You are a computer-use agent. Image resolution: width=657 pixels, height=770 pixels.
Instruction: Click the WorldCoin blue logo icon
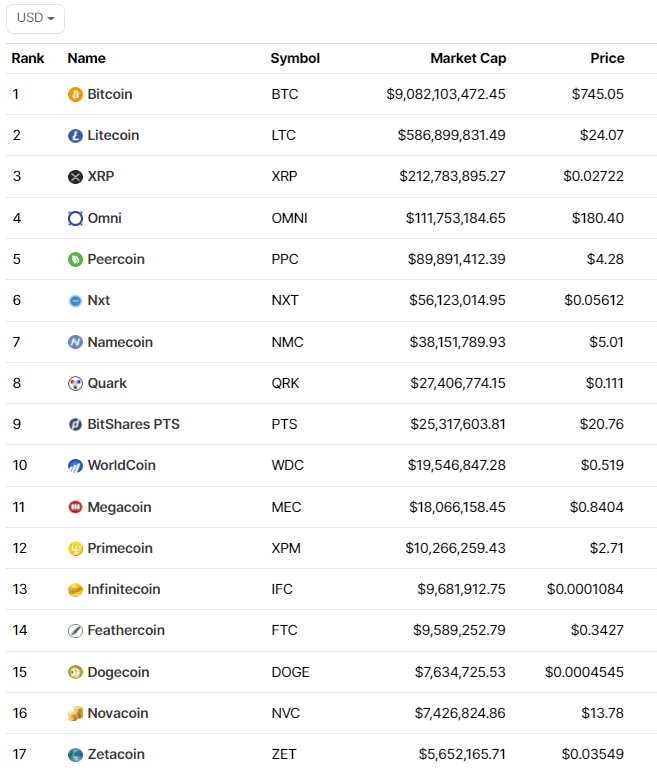[x=75, y=466]
